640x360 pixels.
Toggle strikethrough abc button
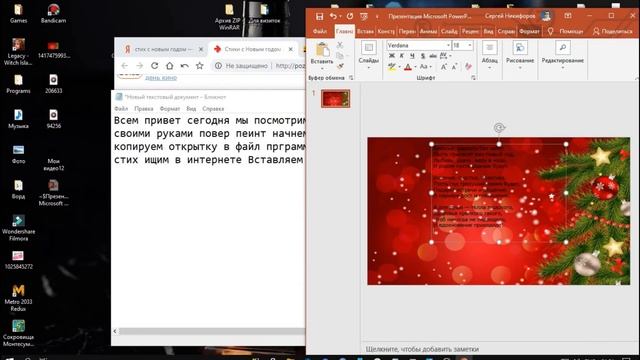tap(433, 56)
